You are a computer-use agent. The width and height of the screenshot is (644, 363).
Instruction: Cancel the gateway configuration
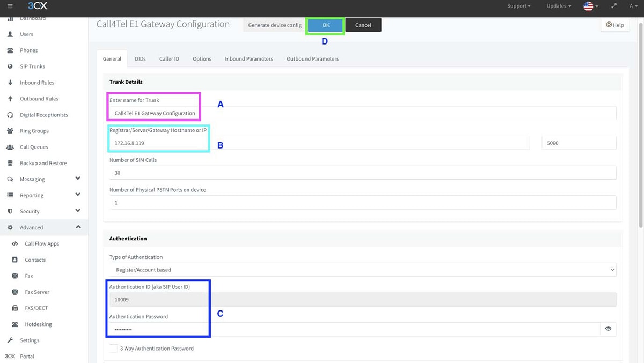click(x=363, y=25)
